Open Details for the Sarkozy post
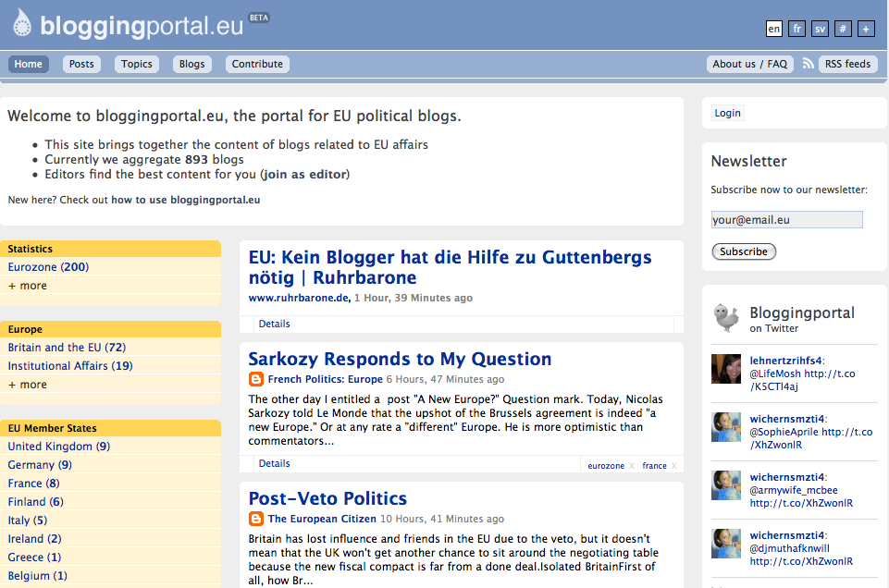Viewport: 889px width, 588px height. (274, 463)
